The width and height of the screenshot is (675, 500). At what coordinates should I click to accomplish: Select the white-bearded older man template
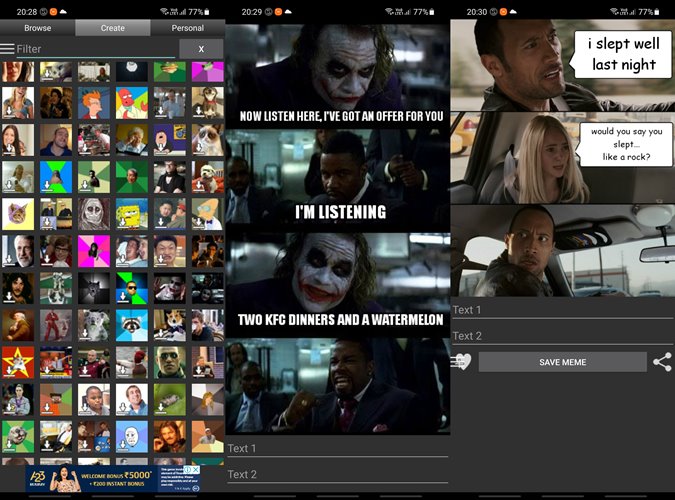(x=18, y=251)
